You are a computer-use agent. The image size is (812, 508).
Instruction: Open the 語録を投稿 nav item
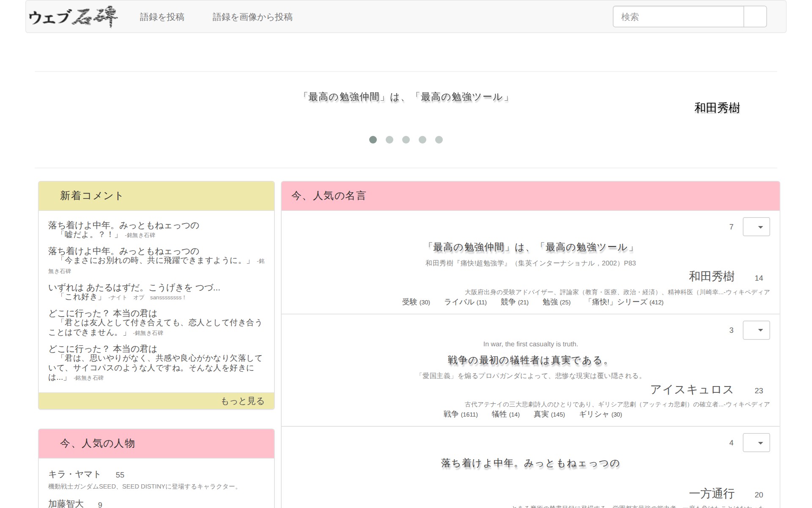click(x=162, y=17)
